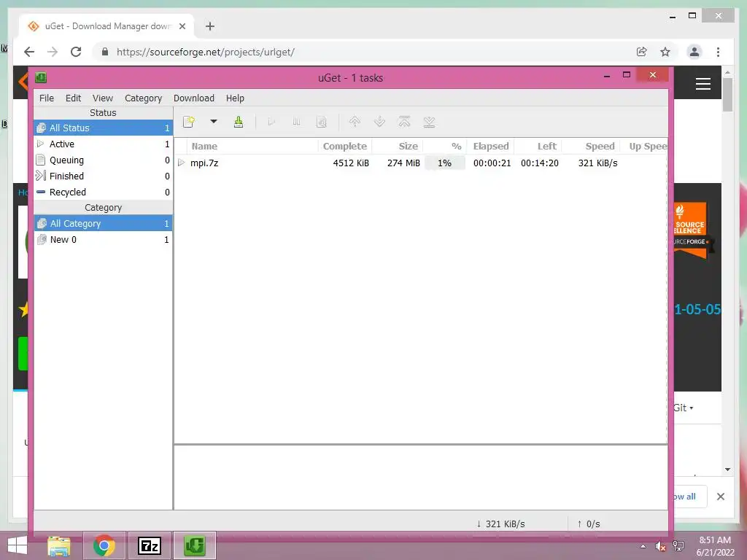Select All Status in the status list
The height and width of the screenshot is (560, 747).
pos(103,128)
